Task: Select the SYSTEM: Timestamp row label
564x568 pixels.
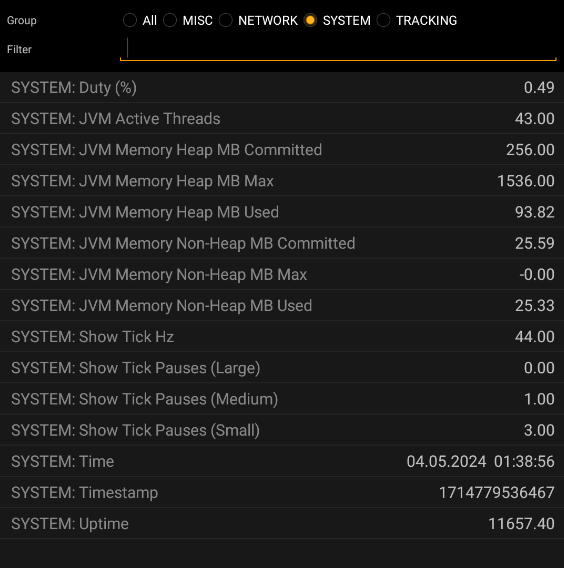Action: pyautogui.click(x=84, y=493)
